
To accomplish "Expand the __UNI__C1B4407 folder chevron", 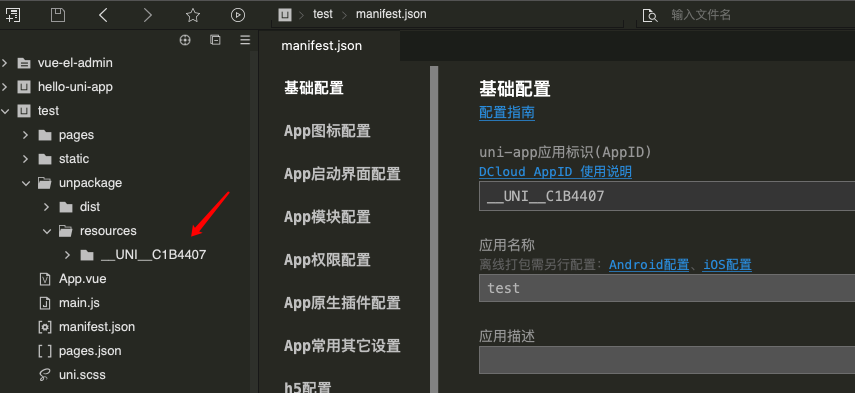I will click(x=68, y=255).
